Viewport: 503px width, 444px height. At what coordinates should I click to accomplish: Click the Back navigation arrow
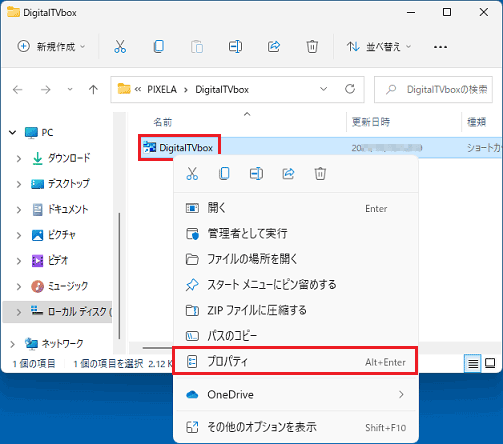[x=18, y=89]
